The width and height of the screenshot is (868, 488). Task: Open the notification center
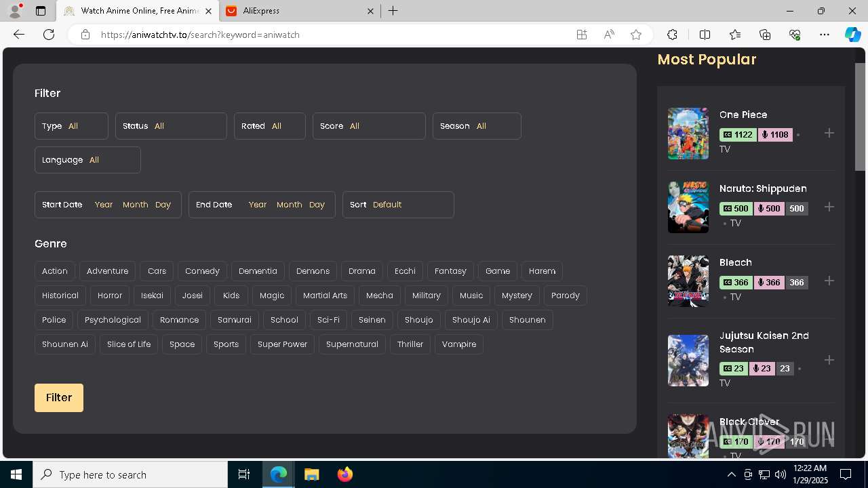point(846,474)
